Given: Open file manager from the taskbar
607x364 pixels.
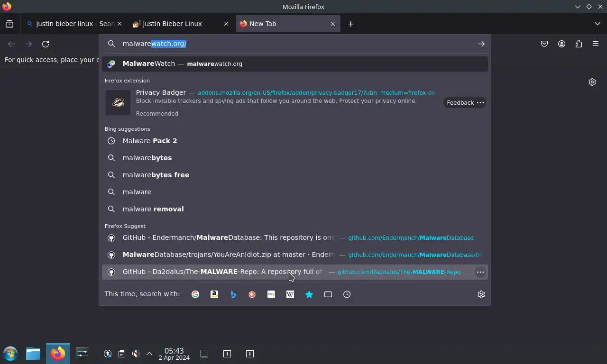Looking at the screenshot, I should (33, 354).
